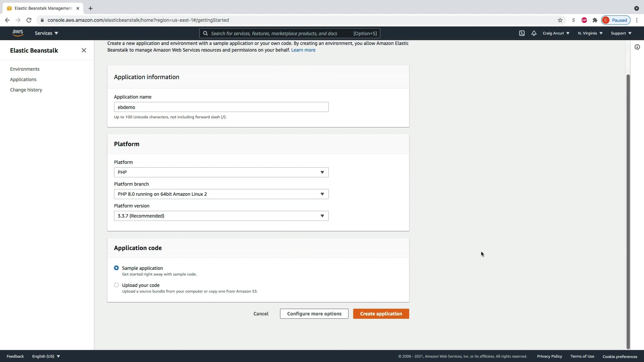Screen dimensions: 644x362
Task: Click Configure more options
Action: click(314, 314)
